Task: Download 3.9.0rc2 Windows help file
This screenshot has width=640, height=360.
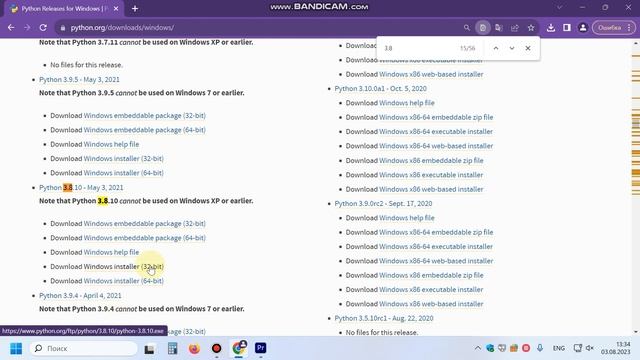Action: [407, 218]
